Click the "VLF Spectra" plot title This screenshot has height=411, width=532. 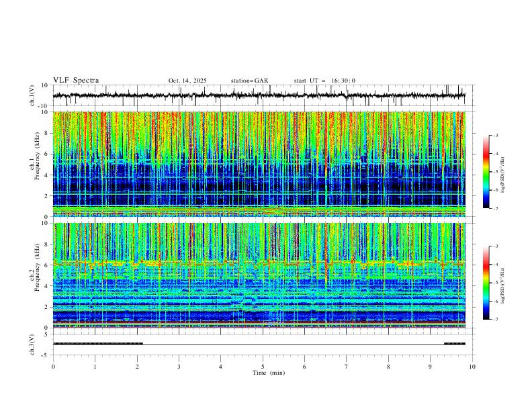(x=76, y=80)
